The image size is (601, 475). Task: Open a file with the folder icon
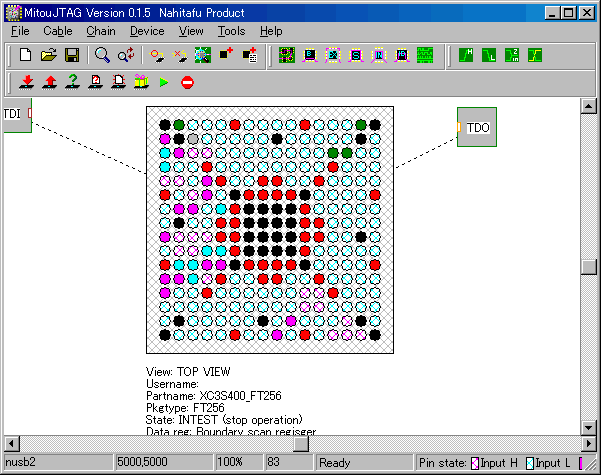coord(49,55)
